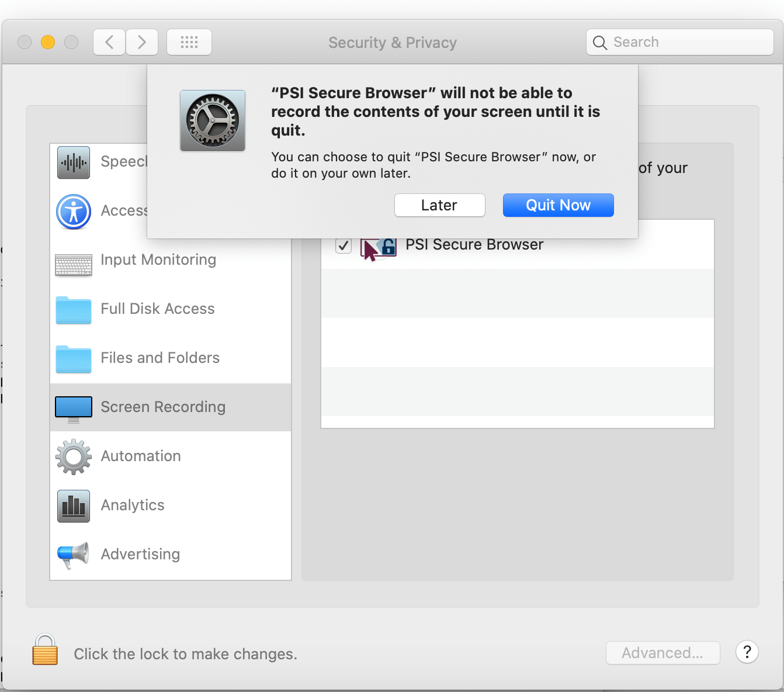Click the Advertising megaphone icon
The width and height of the screenshot is (784, 692).
pyautogui.click(x=74, y=555)
